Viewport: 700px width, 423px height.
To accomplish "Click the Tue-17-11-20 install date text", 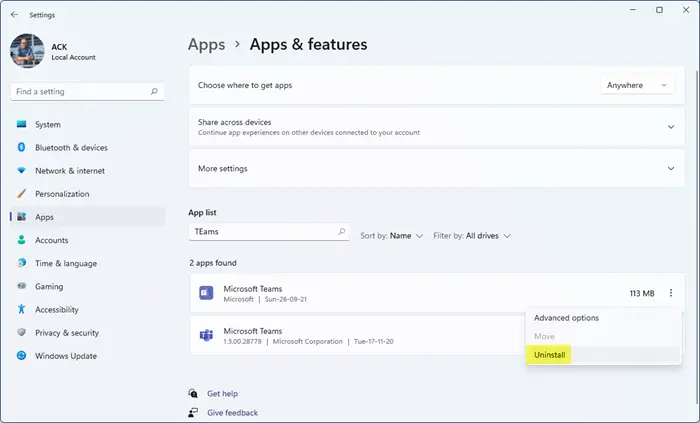I will click(x=374, y=342).
